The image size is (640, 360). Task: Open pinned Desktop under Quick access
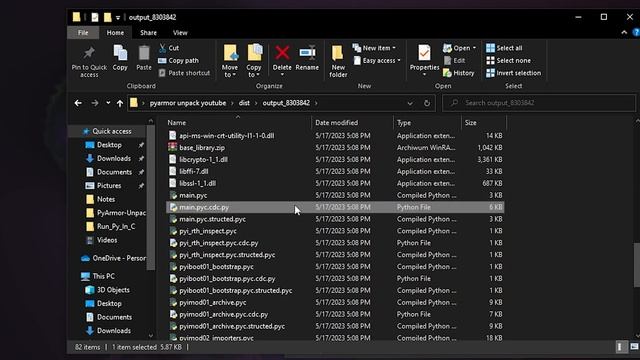click(109, 145)
